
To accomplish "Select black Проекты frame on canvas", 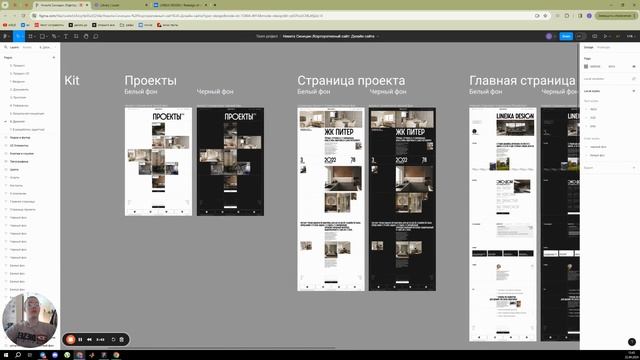I will 230,162.
